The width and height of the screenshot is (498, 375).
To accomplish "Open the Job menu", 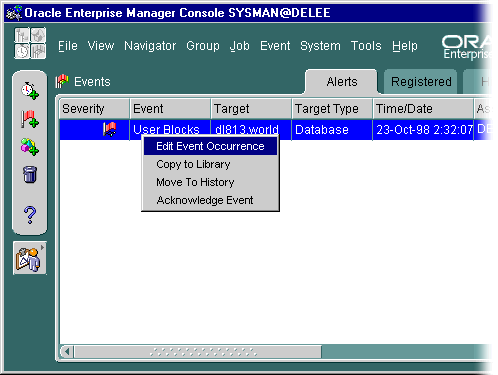I will [239, 46].
